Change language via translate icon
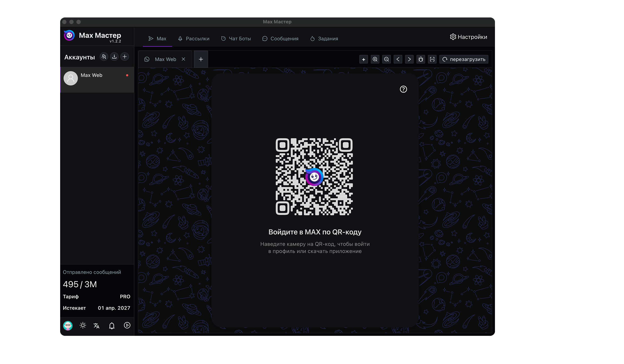The height and width of the screenshot is (364, 624). click(x=96, y=326)
